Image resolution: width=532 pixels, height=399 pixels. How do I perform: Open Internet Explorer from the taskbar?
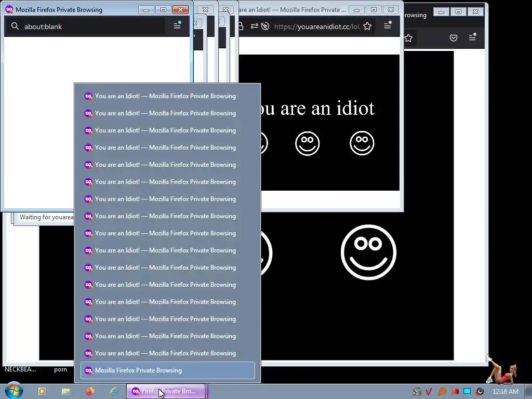point(114,391)
